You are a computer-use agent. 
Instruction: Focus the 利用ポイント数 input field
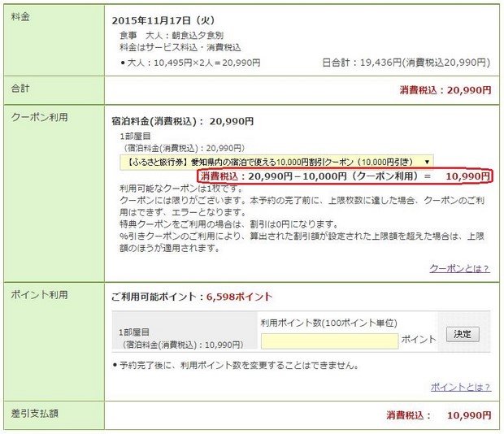[329, 341]
